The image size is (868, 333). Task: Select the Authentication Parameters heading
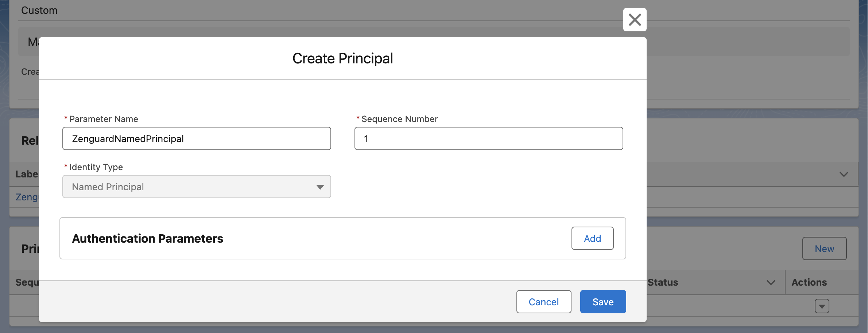coord(147,238)
